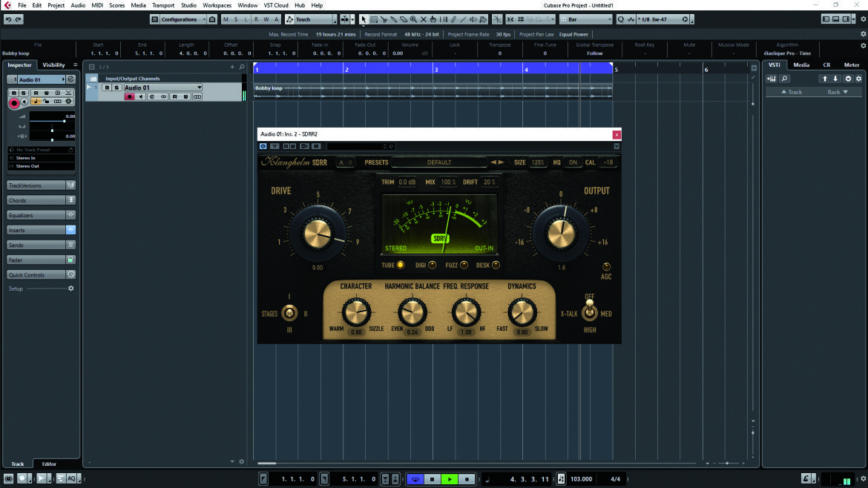Image resolution: width=868 pixels, height=488 pixels.
Task: Click the add track plus icon
Action: (x=232, y=67)
